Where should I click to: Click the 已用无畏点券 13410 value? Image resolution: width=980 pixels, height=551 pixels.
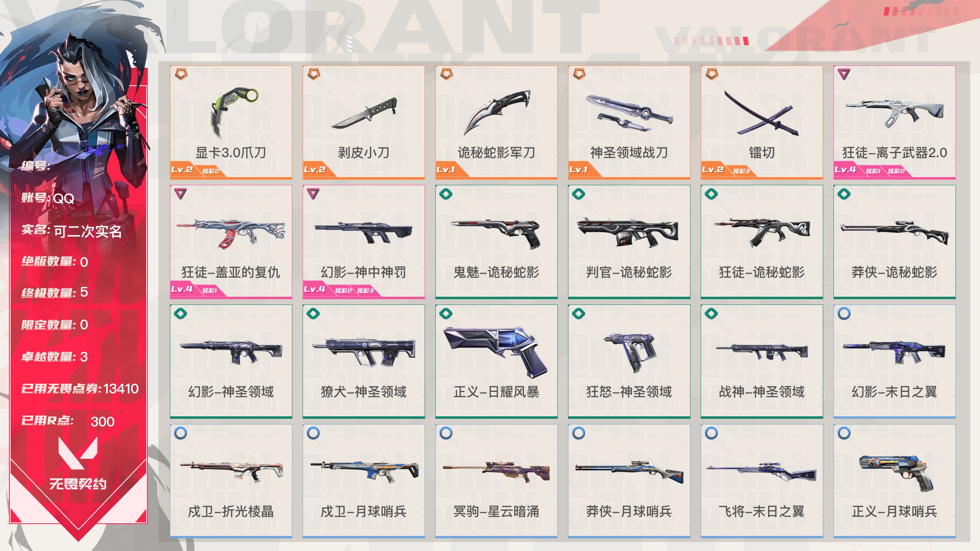121,389
